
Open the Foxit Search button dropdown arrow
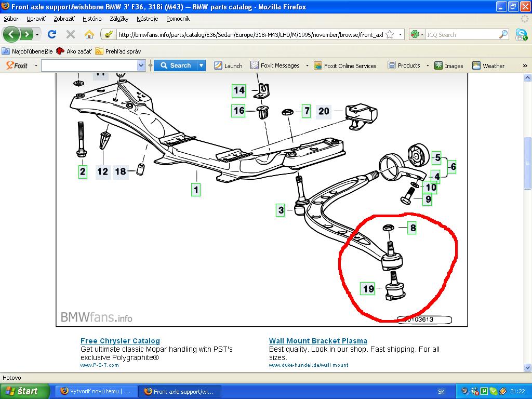[201, 65]
